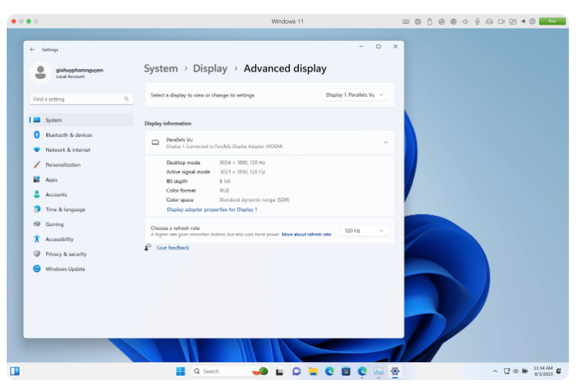Show hidden system tray icons

point(495,371)
